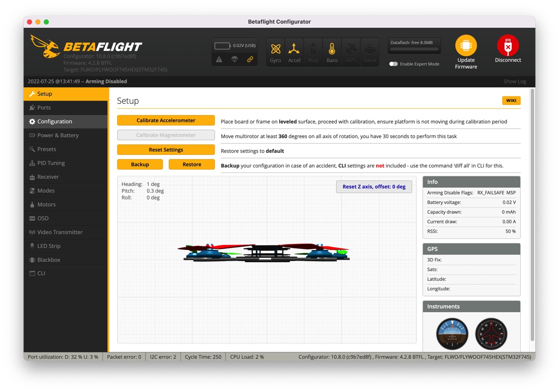Go to the Receiver tab
The image size is (559, 392).
(x=66, y=177)
